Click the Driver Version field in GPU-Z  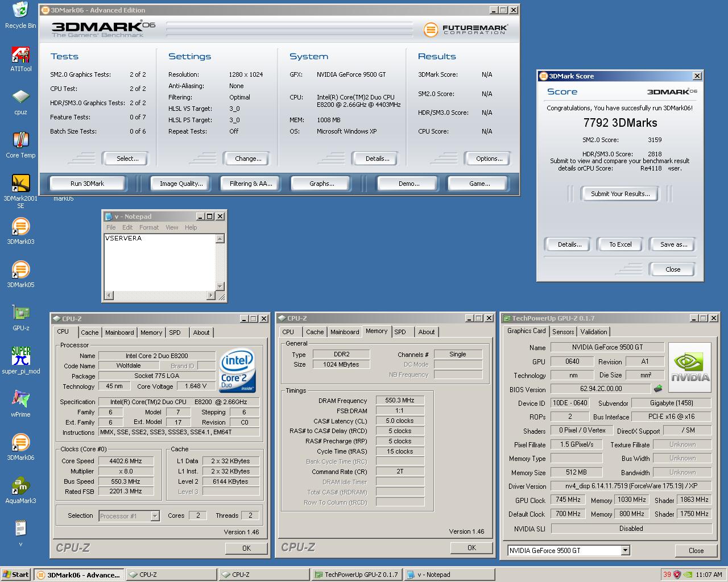[631, 486]
